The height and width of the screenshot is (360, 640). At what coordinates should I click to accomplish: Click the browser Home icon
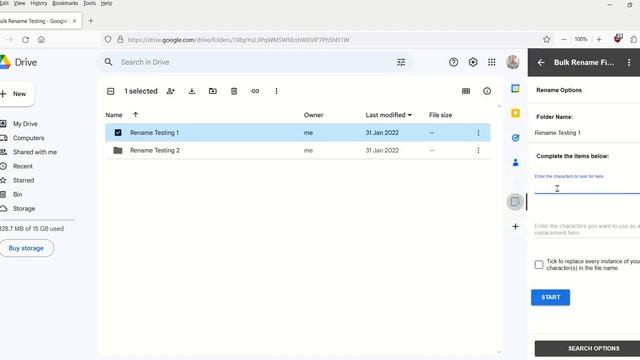tap(41, 40)
